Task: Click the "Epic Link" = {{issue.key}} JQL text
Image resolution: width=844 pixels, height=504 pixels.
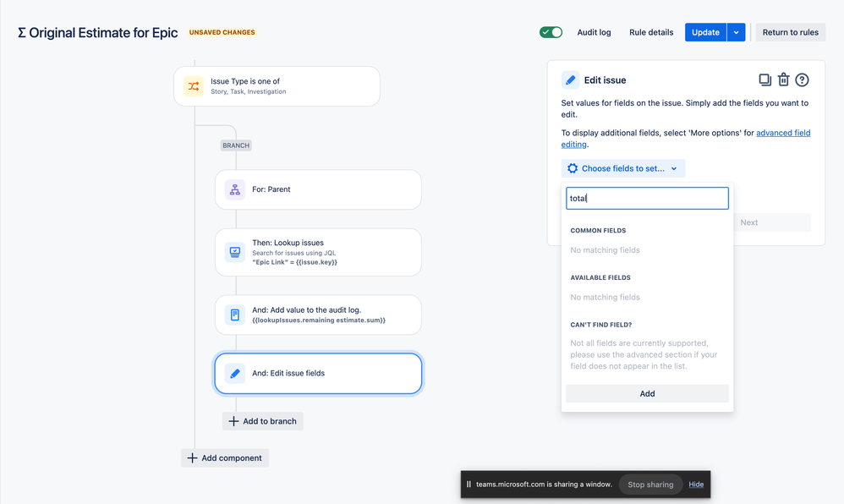Action: (294, 262)
